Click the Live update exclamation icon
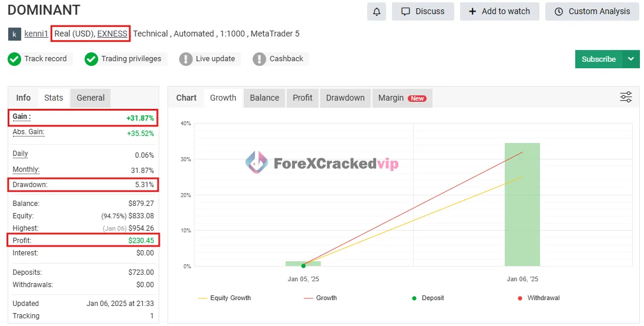Image resolution: width=644 pixels, height=326 pixels. [186, 59]
